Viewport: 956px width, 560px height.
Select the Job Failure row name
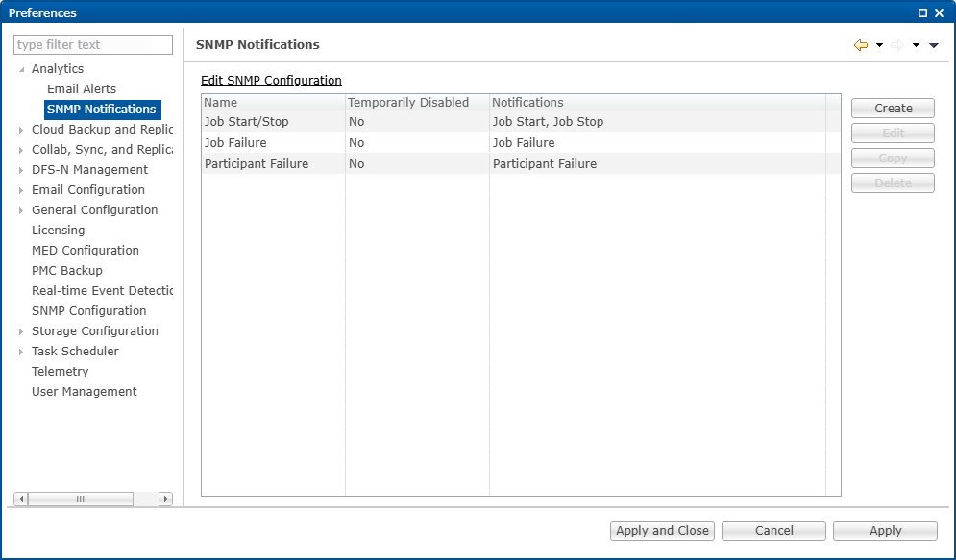tap(235, 142)
